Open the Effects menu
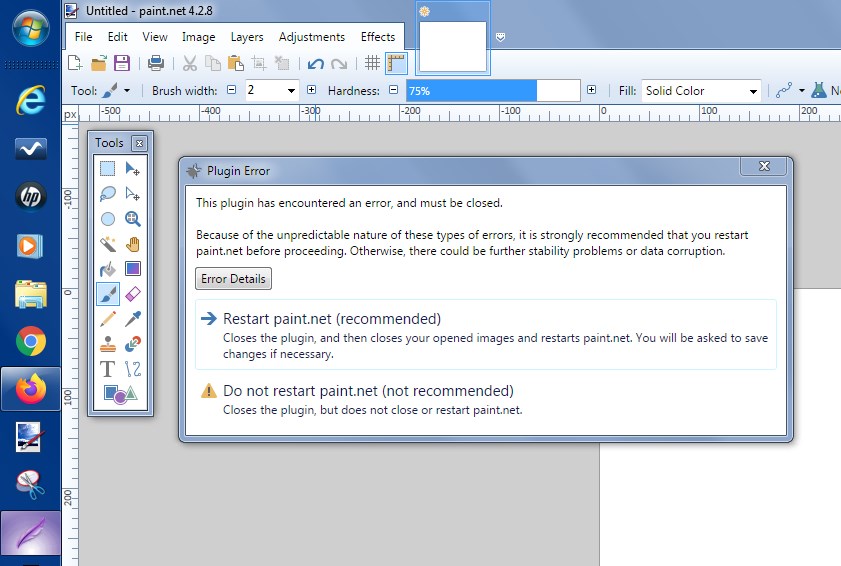 [378, 37]
